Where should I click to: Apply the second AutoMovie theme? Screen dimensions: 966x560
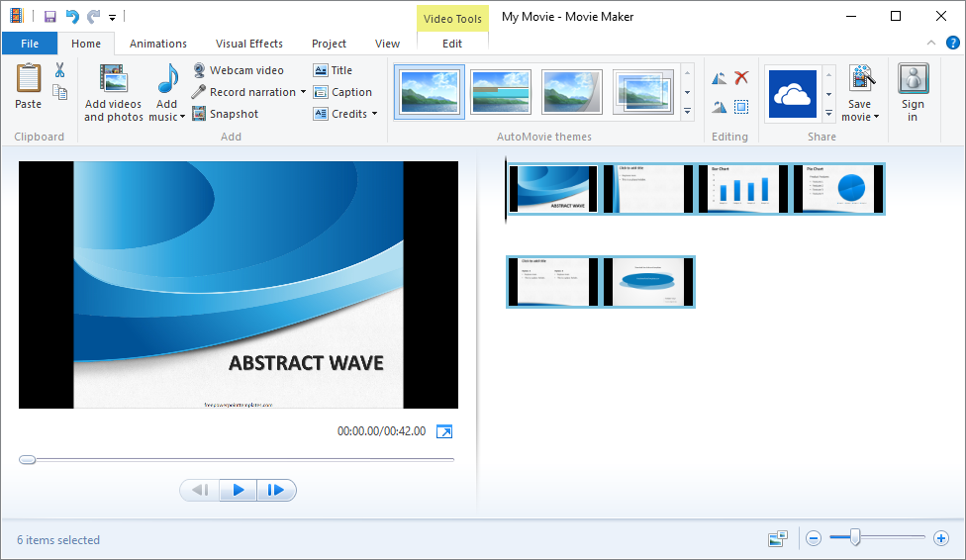click(501, 92)
